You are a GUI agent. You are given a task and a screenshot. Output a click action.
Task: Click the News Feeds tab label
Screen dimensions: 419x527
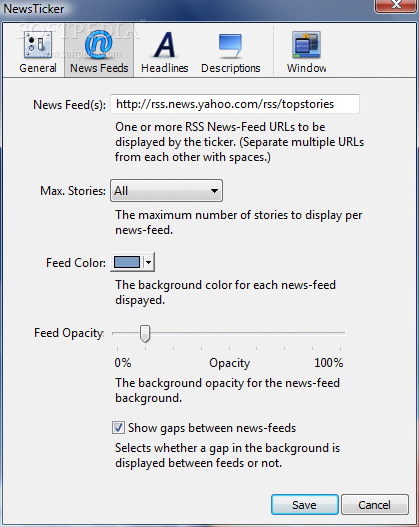click(99, 68)
